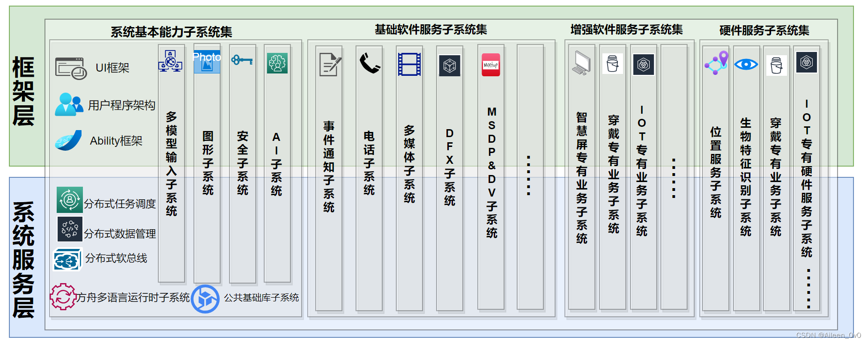Image resolution: width=868 pixels, height=343 pixels.
Task: Click the key icon above 安全子系统
Action: [242, 60]
